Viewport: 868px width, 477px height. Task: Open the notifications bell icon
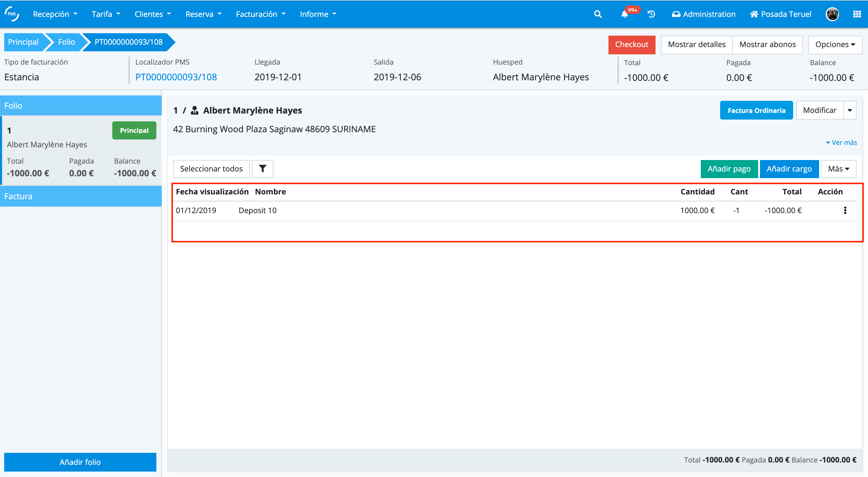pyautogui.click(x=624, y=14)
